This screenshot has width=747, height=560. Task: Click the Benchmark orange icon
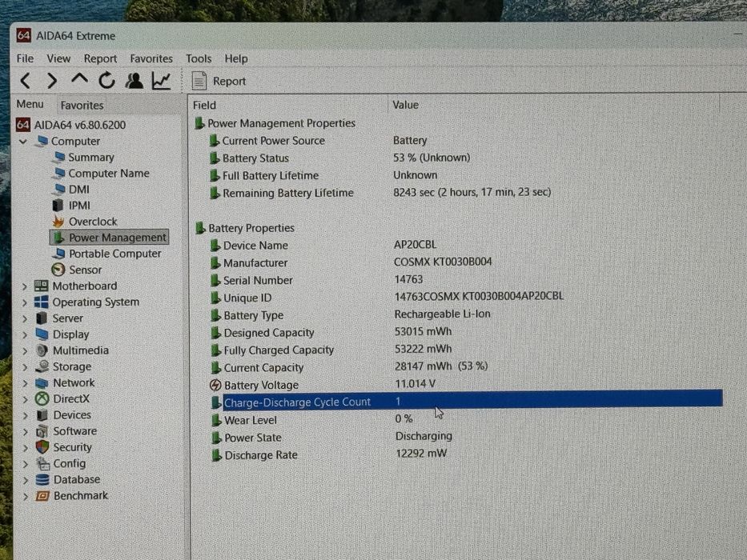tap(43, 496)
